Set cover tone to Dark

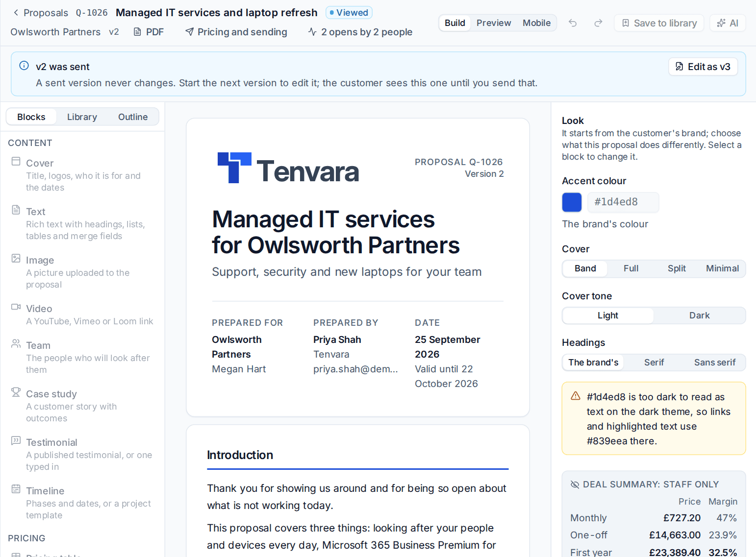[699, 315]
